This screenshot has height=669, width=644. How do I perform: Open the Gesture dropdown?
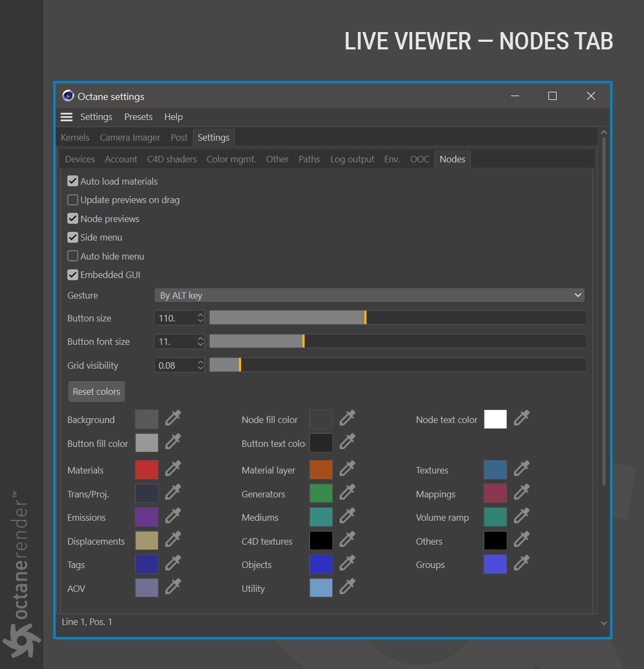tap(370, 295)
